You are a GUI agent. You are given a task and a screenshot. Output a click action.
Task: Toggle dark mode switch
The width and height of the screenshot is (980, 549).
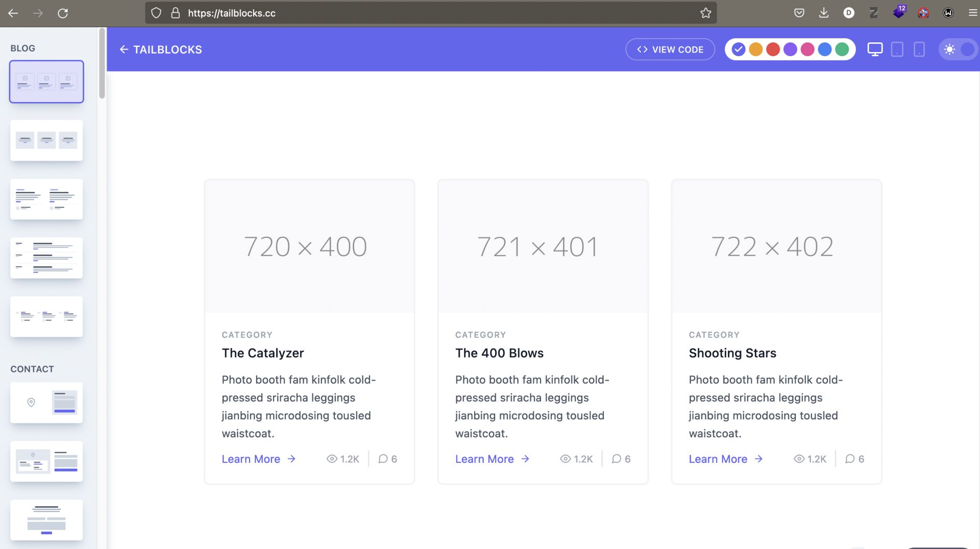pos(958,49)
